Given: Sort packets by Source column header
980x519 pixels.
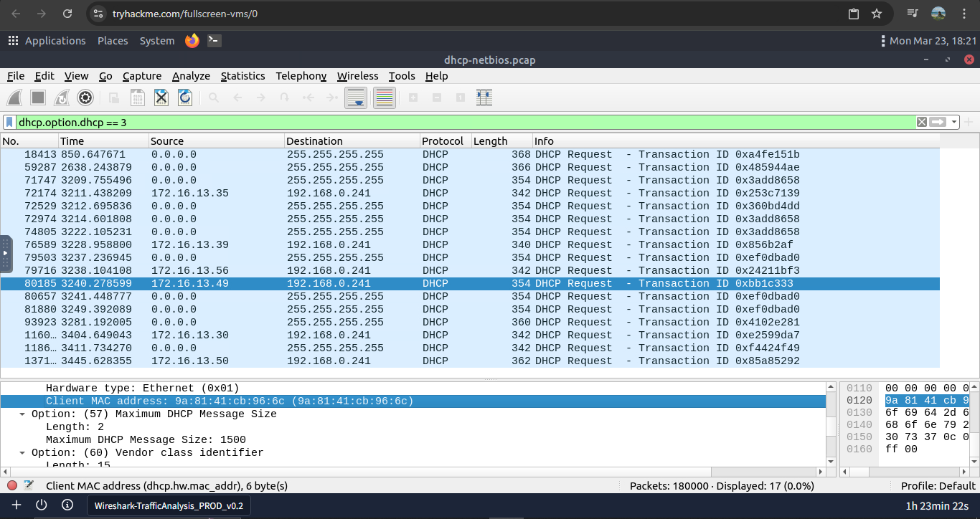Looking at the screenshot, I should tap(217, 141).
